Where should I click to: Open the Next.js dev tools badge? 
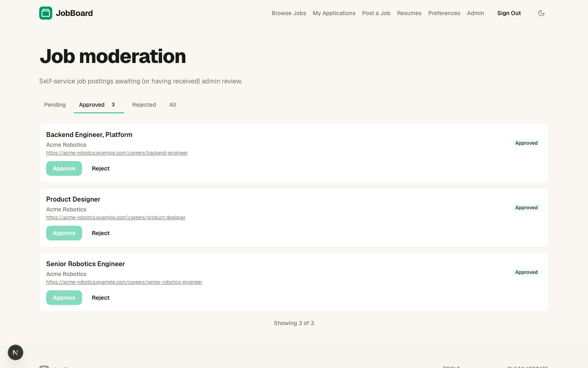click(x=16, y=352)
